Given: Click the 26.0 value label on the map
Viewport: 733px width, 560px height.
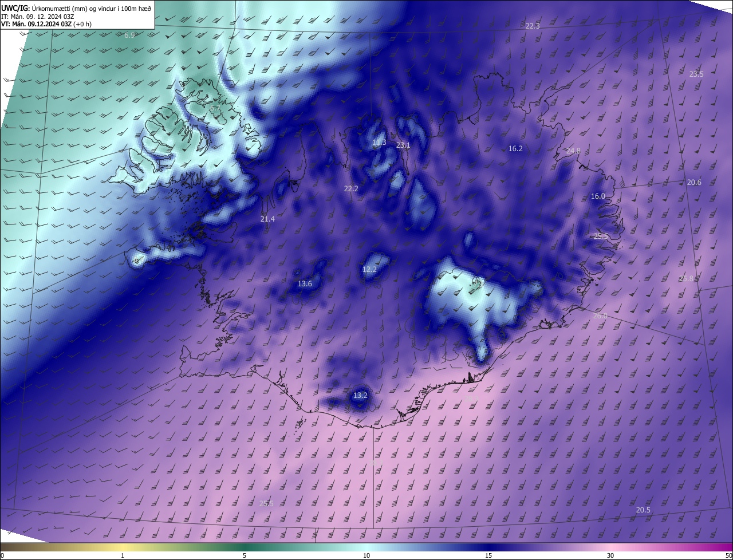Looking at the screenshot, I should [x=600, y=316].
